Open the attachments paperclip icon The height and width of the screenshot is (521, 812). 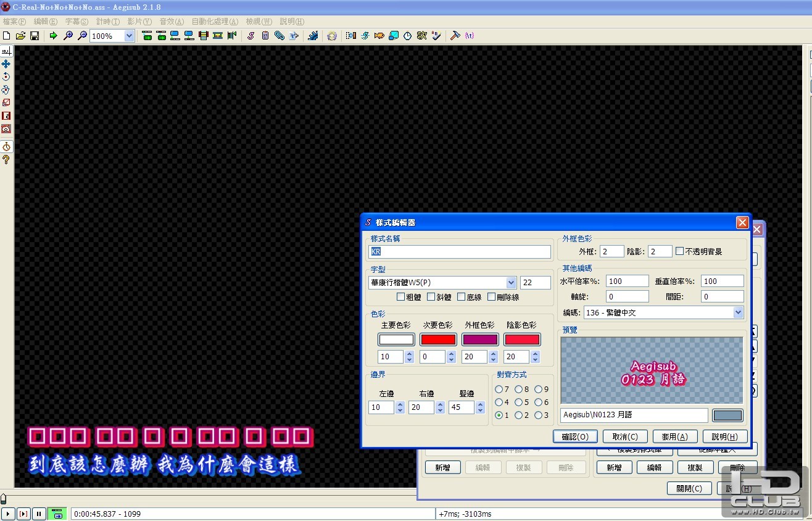tap(279, 36)
